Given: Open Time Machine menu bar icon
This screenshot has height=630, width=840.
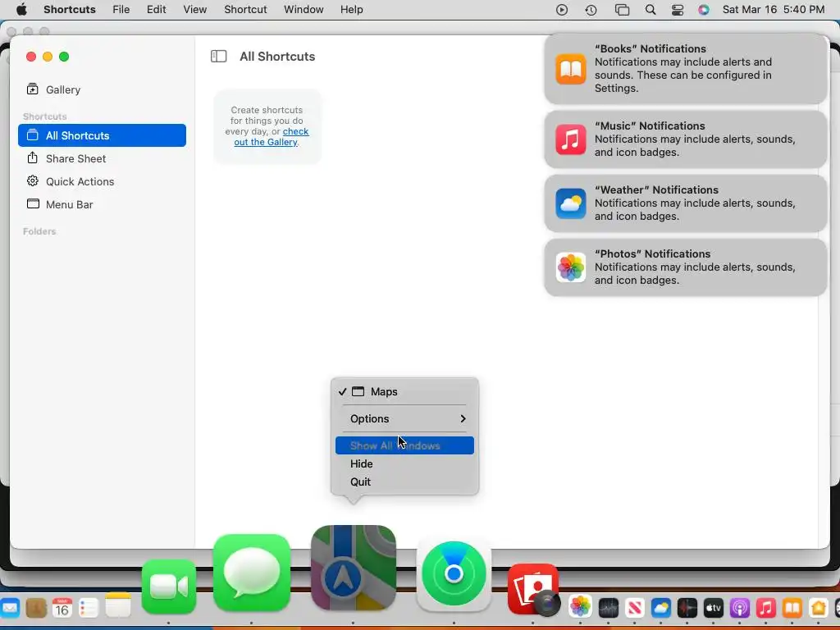Looking at the screenshot, I should pos(591,10).
